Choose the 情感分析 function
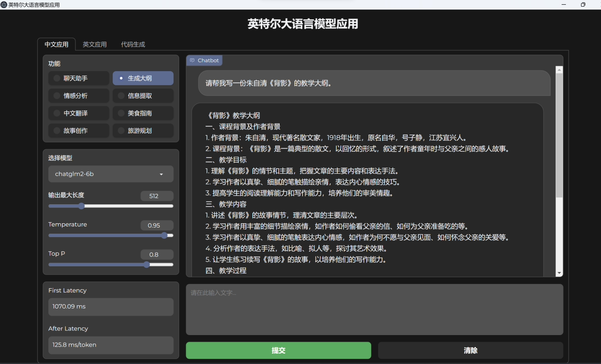Screen dimensions: 601x364 coord(79,96)
